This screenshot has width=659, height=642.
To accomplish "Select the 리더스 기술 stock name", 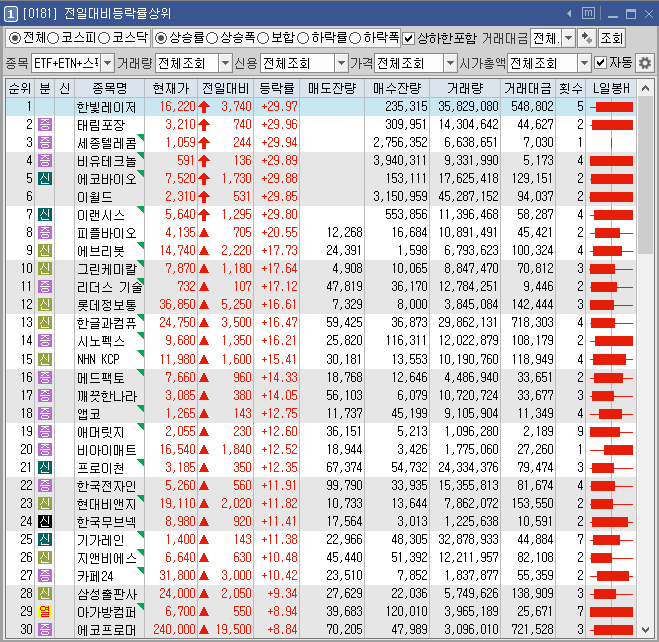I will coord(109,287).
